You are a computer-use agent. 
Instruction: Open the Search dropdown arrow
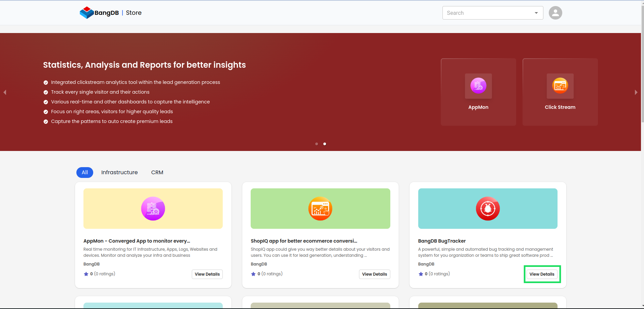click(x=536, y=13)
